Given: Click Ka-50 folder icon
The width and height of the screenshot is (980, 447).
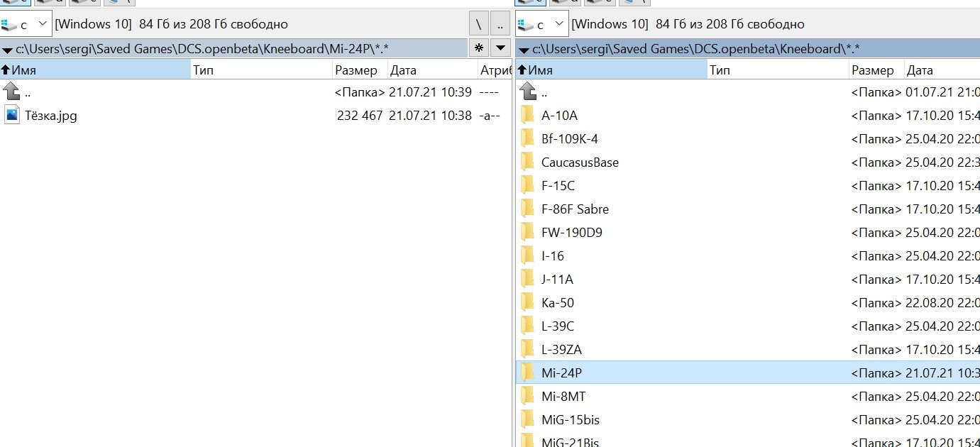Looking at the screenshot, I should tap(527, 302).
